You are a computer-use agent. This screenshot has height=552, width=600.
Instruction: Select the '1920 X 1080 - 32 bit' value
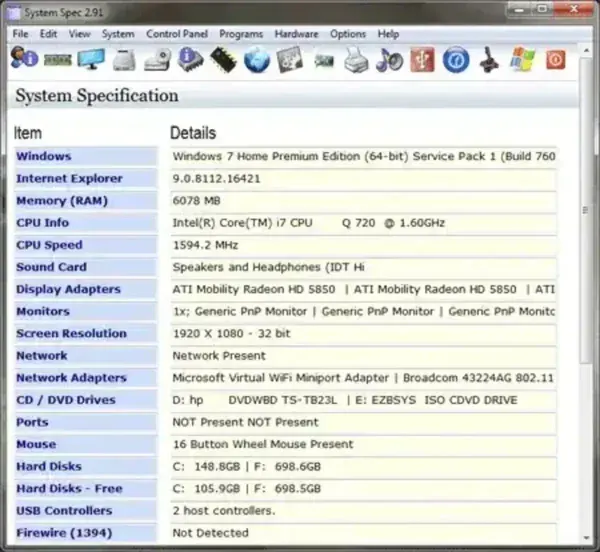click(x=232, y=334)
